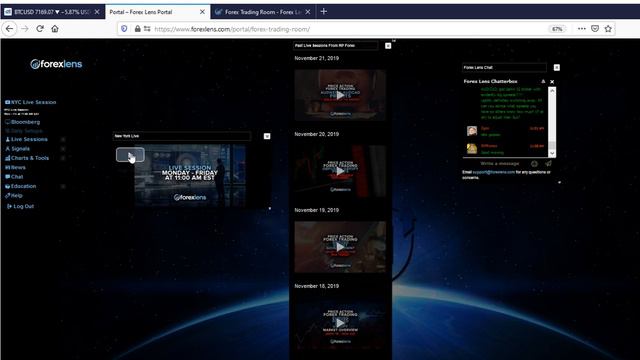Open the browser home page
Viewport: 640px width, 360px height.
coord(55,29)
